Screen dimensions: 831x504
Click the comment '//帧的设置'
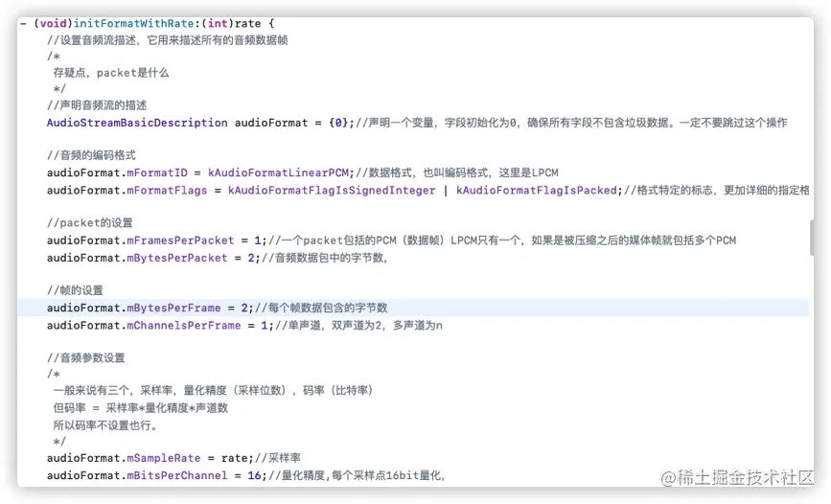(x=75, y=290)
